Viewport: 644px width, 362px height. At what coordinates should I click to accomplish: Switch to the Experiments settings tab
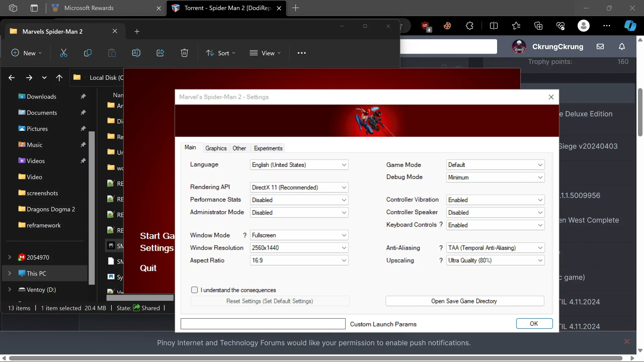pyautogui.click(x=268, y=148)
